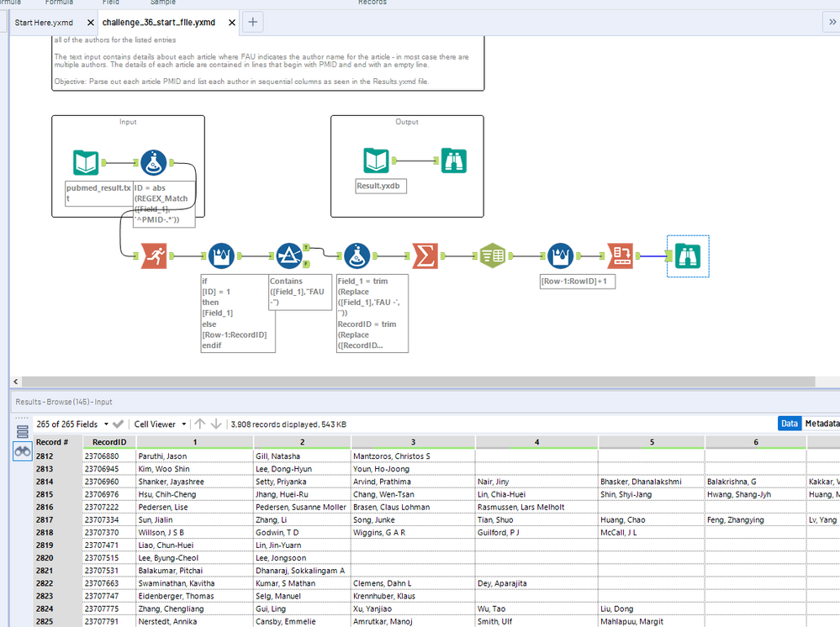Toggle the binoculars data view in Results
Viewport: 840px width, 627px height.
pos(23,452)
